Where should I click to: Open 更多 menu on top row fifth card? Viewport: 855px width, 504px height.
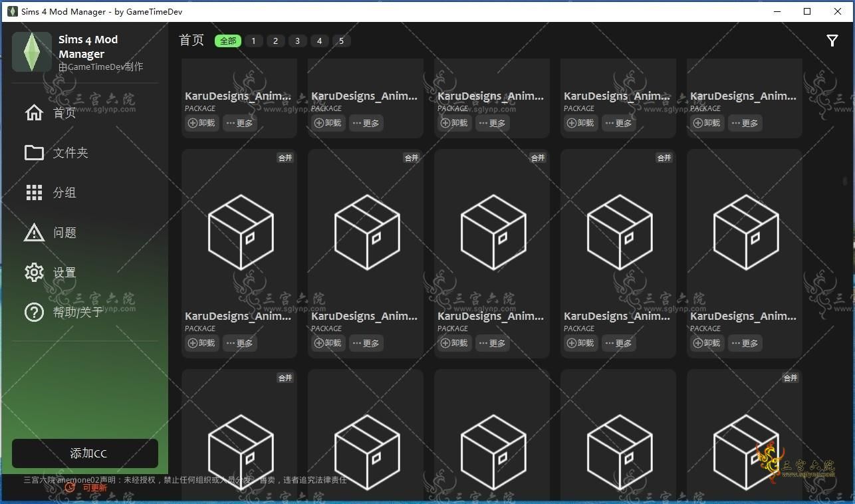745,123
